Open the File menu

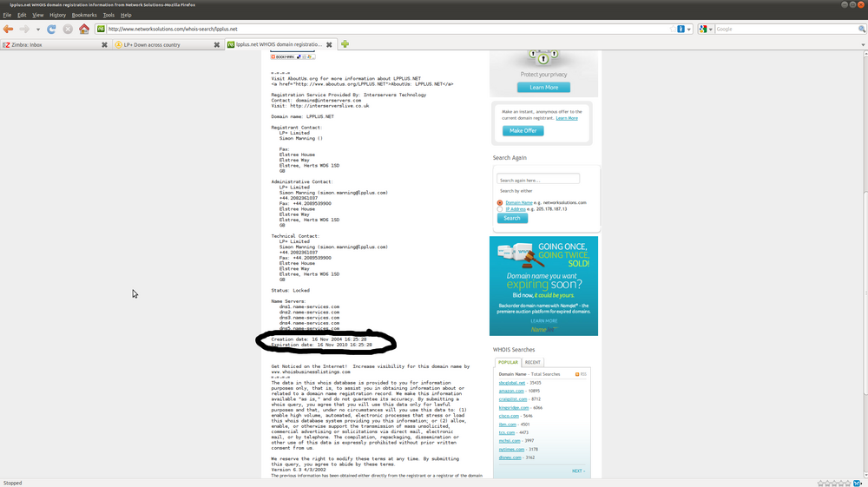click(x=7, y=15)
